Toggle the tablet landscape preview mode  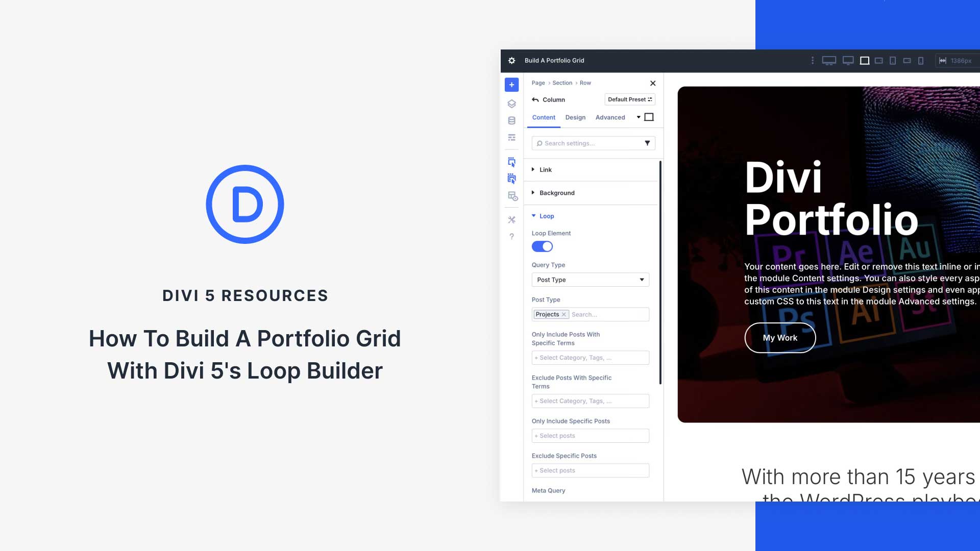point(879,60)
